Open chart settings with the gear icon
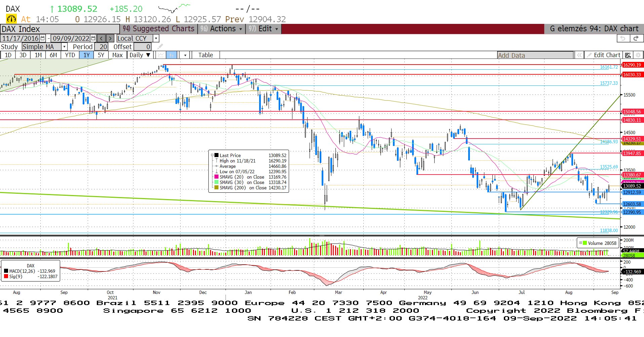The width and height of the screenshot is (644, 337). [x=638, y=55]
